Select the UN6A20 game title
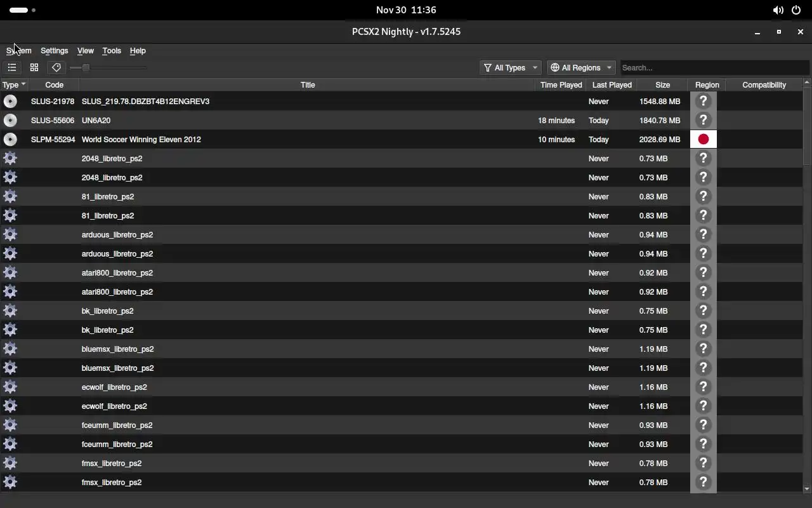 [x=96, y=120]
